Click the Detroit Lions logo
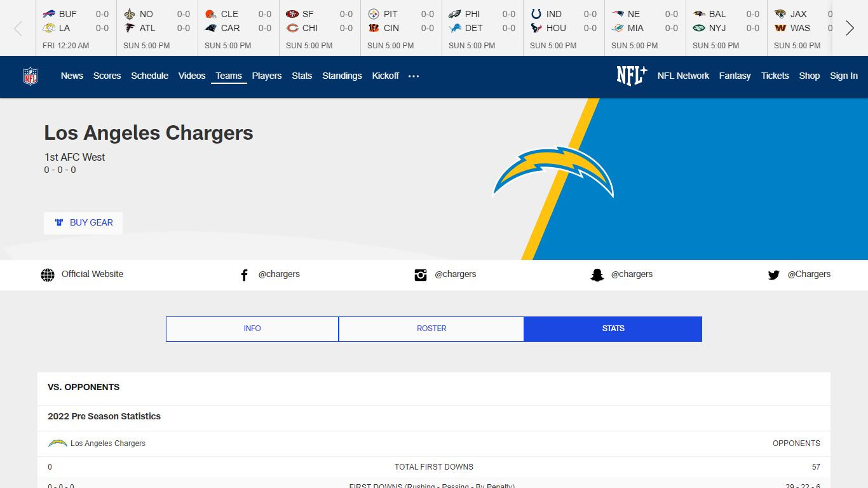The image size is (868, 488). [455, 28]
